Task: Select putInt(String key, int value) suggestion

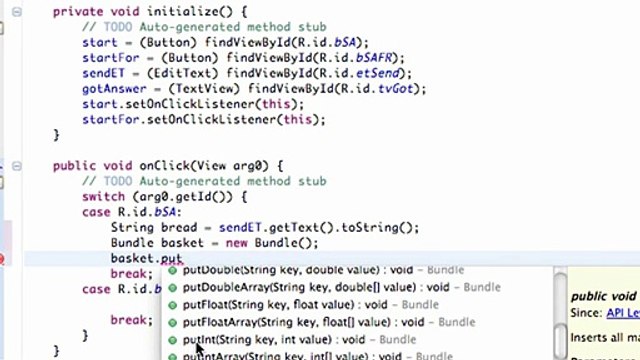Action: [x=299, y=340]
